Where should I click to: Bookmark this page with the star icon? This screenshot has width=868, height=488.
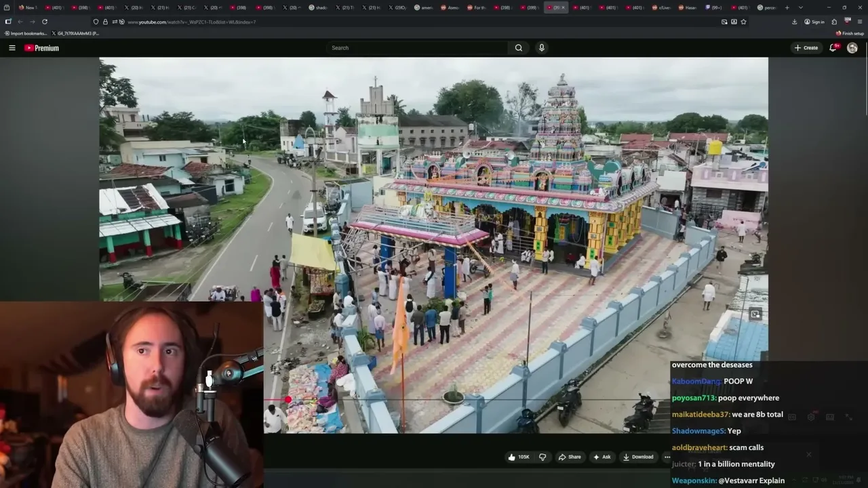tap(743, 22)
